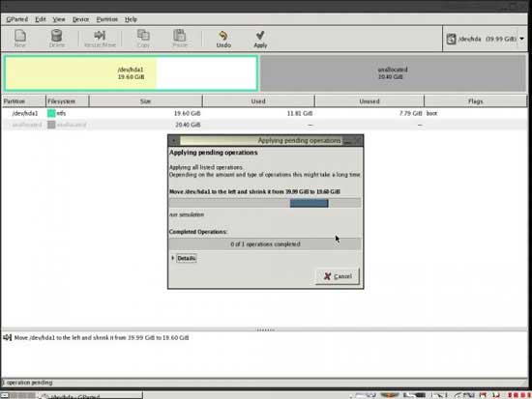
Task: Open the GParted menu
Action: tap(17, 19)
